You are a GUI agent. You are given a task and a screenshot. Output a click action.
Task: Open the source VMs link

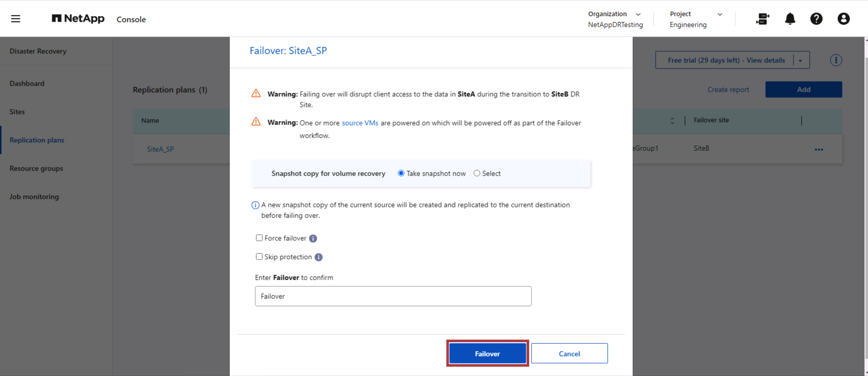(360, 123)
